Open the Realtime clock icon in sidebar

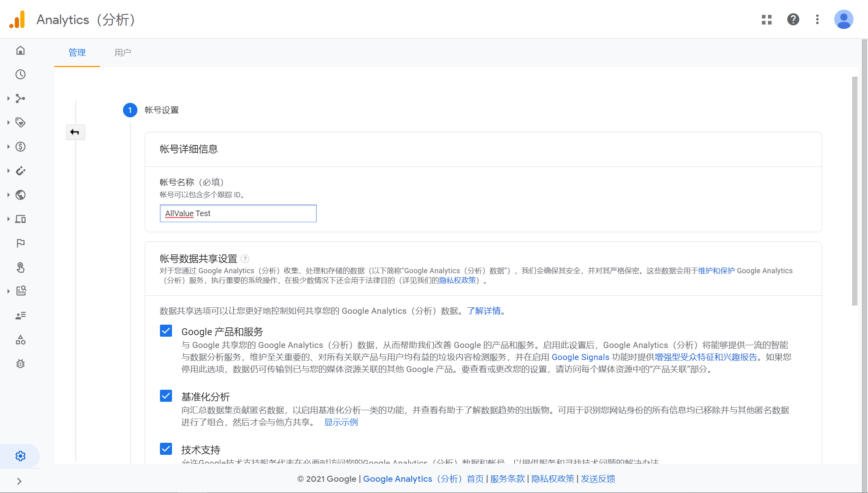tap(20, 74)
